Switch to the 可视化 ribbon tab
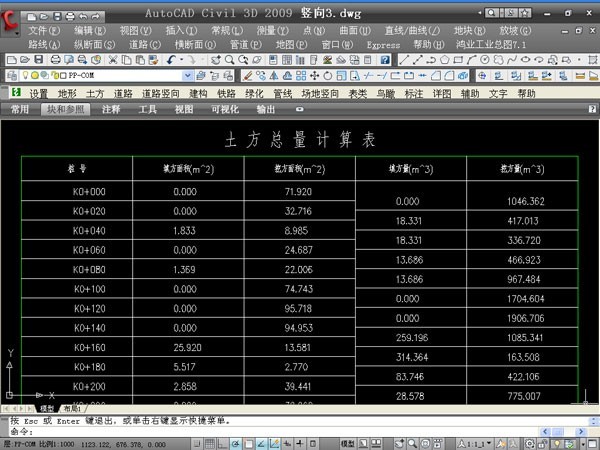 click(x=225, y=109)
